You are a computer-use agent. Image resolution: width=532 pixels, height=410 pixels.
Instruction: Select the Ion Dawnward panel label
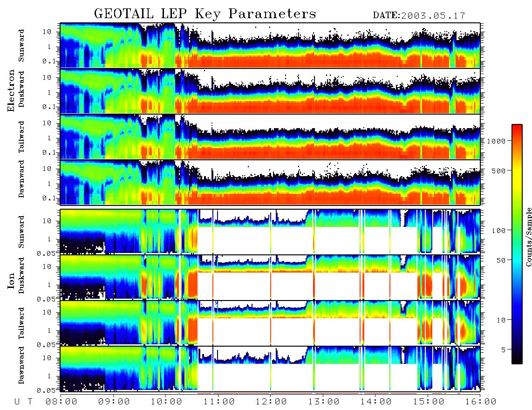(x=21, y=365)
